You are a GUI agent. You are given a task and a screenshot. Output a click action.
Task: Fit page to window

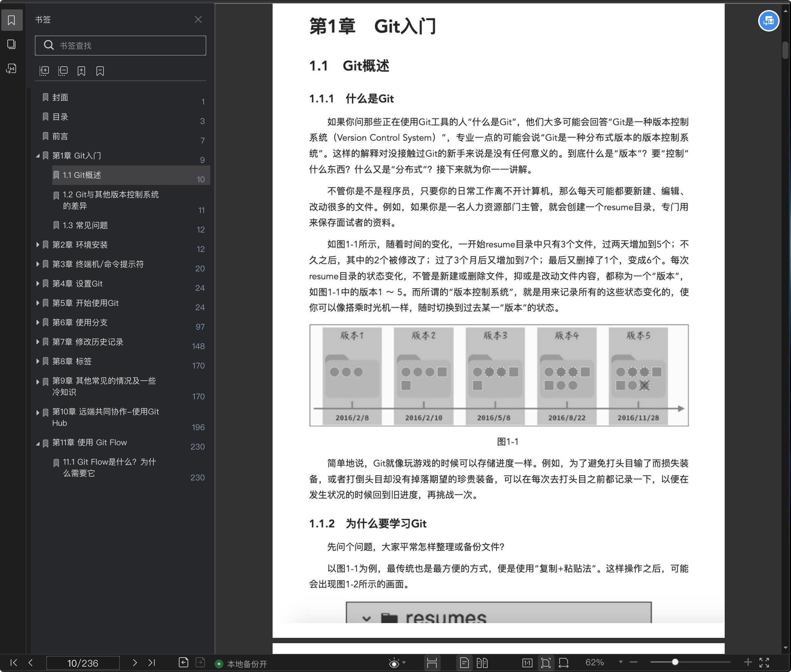546,663
